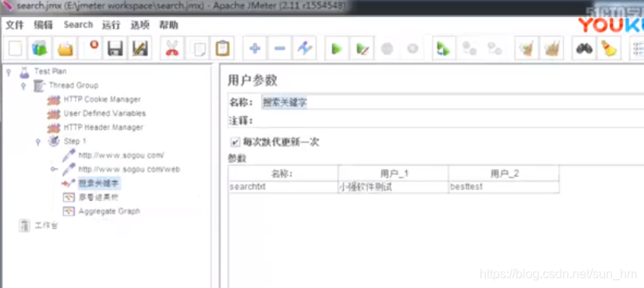
Task: Open the 运行 menu
Action: (x=111, y=25)
